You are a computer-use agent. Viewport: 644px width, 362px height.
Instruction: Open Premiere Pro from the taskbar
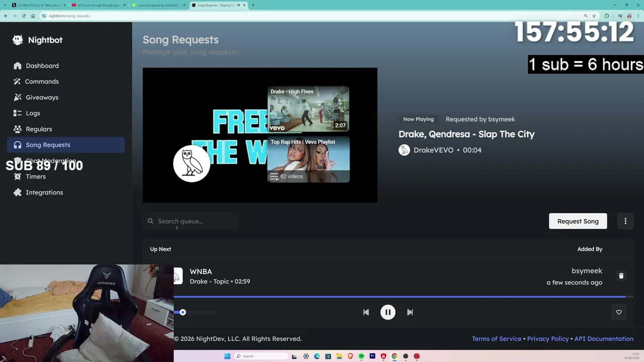click(372, 356)
